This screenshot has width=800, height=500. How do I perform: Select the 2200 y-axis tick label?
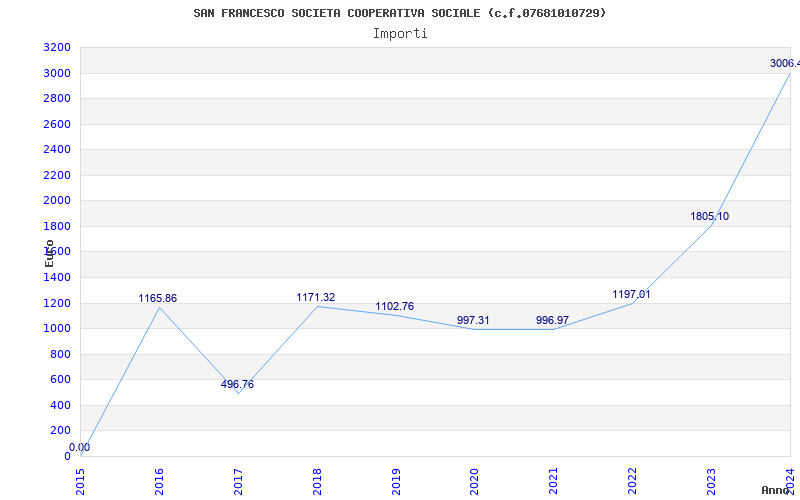click(x=57, y=176)
